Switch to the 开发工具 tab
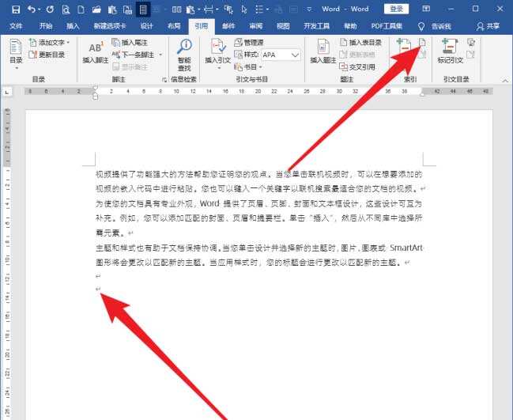 (x=316, y=26)
